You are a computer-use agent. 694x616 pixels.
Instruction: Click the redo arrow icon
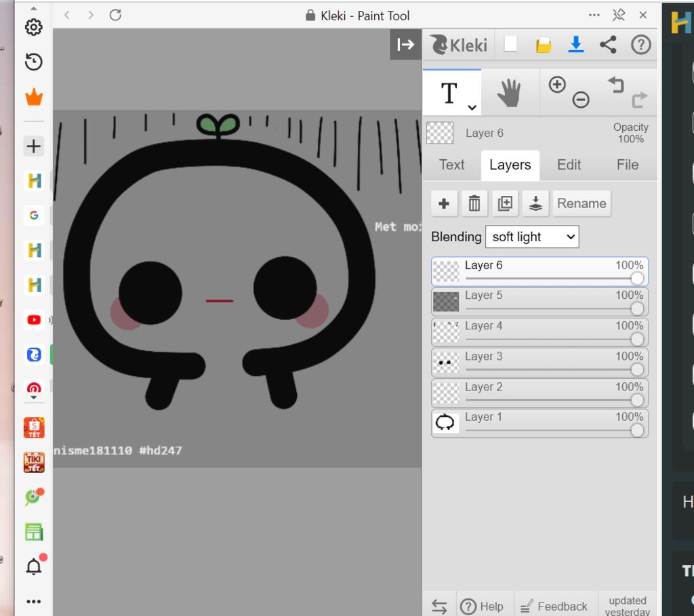pos(639,100)
